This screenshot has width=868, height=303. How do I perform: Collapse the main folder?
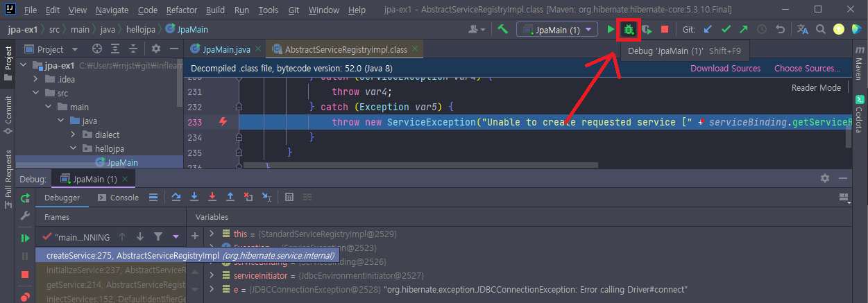pyautogui.click(x=49, y=107)
